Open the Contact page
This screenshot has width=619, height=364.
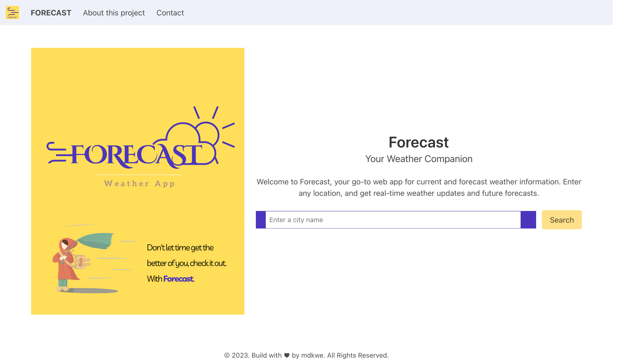170,13
